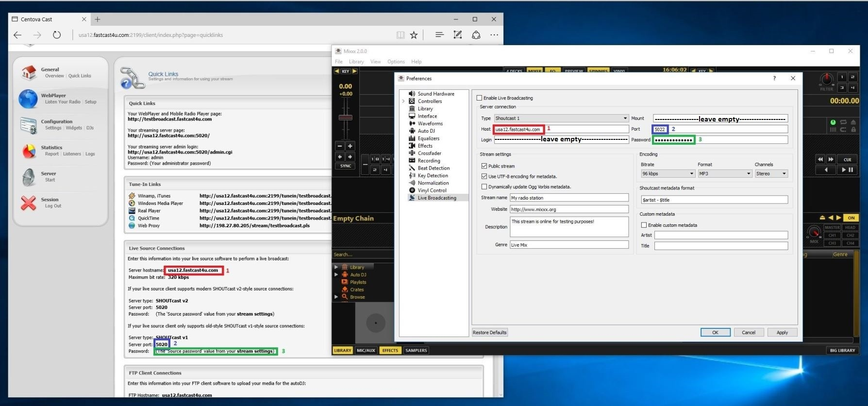The height and width of the screenshot is (406, 868).
Task: Open the Controllers preferences page
Action: click(430, 101)
